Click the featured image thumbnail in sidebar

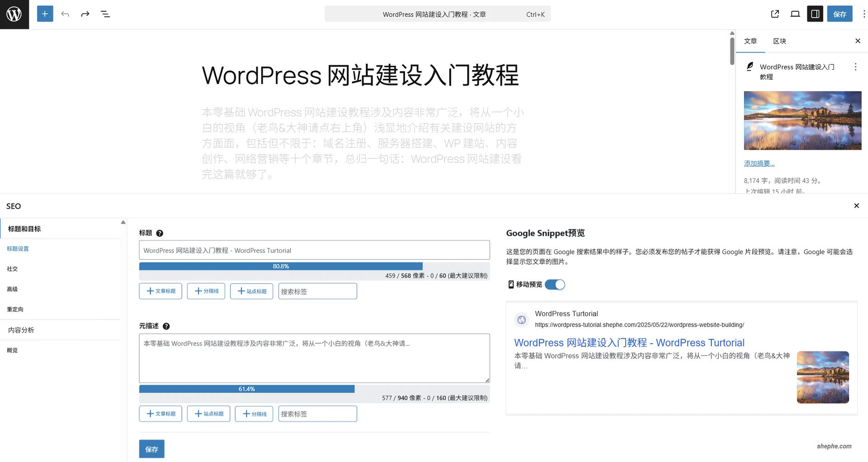(x=802, y=120)
